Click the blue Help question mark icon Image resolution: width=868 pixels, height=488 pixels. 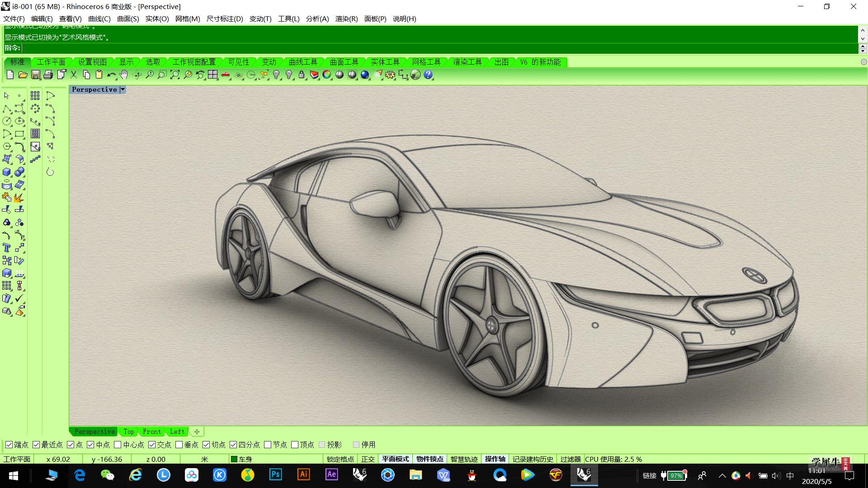click(x=428, y=75)
